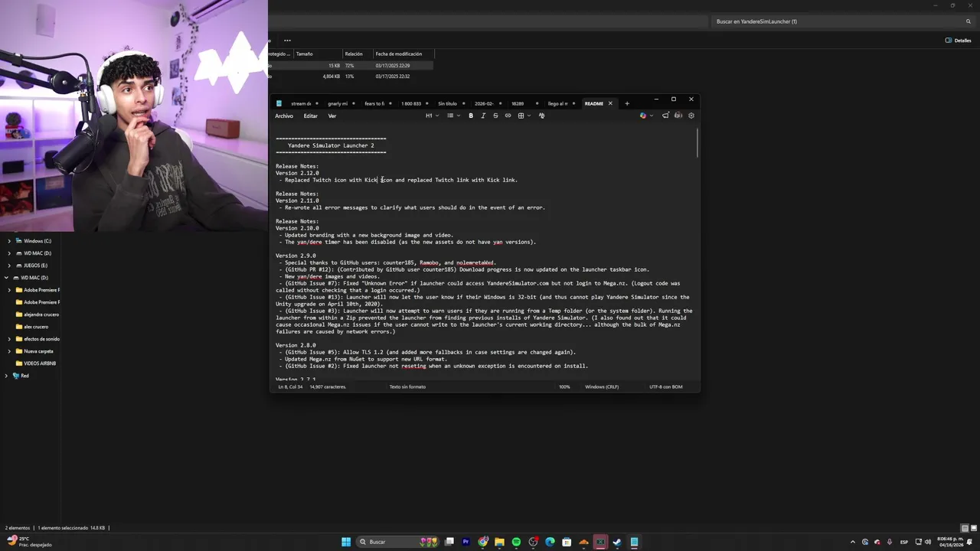Click the Tamaño column header
The image size is (980, 551).
(317, 54)
